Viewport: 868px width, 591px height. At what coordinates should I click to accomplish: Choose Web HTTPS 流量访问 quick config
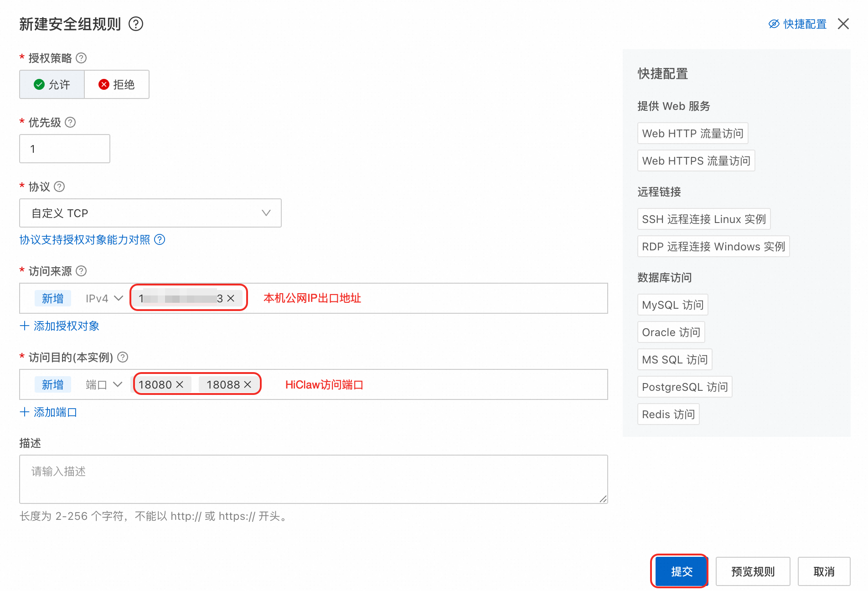tap(696, 161)
